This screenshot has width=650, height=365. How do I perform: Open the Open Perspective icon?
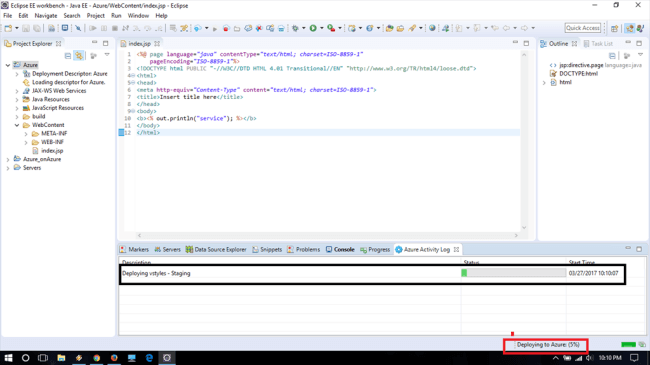(x=615, y=28)
